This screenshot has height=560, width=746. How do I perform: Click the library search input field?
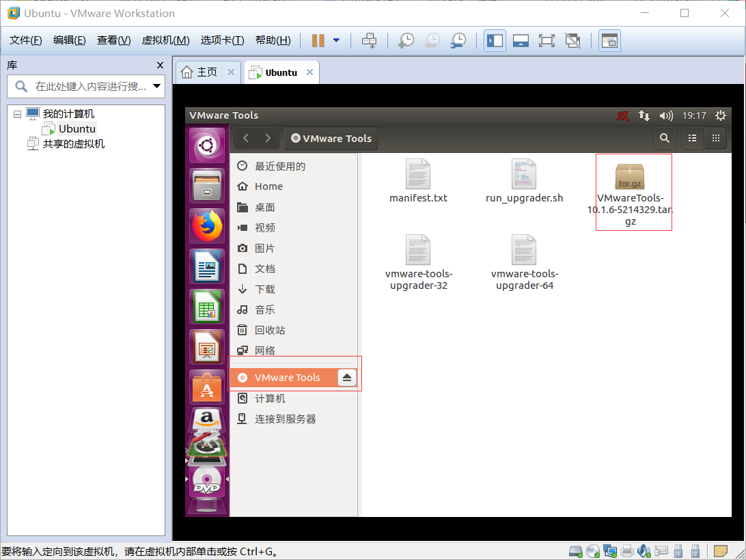tap(85, 86)
